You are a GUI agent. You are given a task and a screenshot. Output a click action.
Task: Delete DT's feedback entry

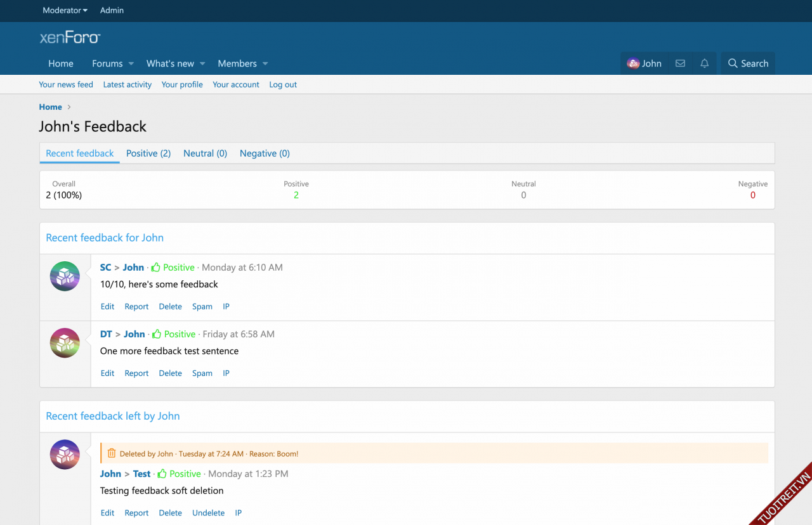pos(170,373)
